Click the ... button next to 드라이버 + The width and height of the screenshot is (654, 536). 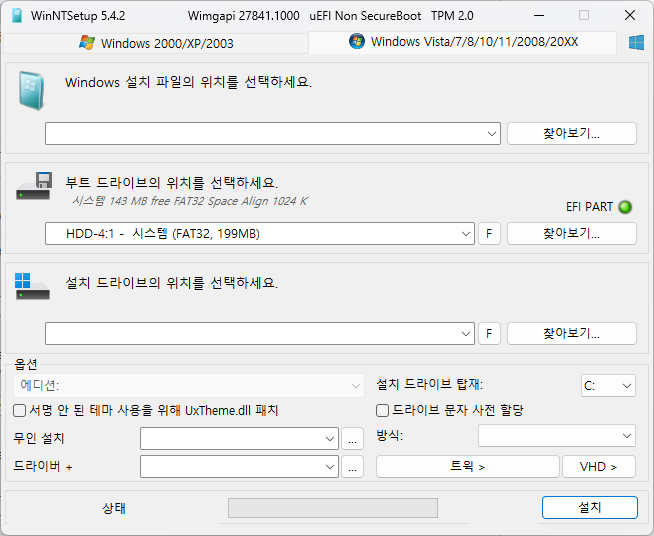pyautogui.click(x=352, y=466)
